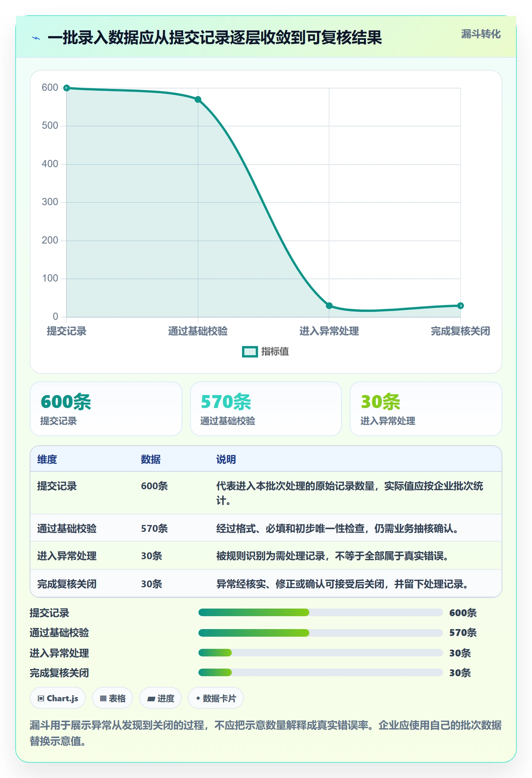Screen dimensions: 532x778
Task: Select the 进入异常处理 table row name cell
Action: tap(67, 556)
